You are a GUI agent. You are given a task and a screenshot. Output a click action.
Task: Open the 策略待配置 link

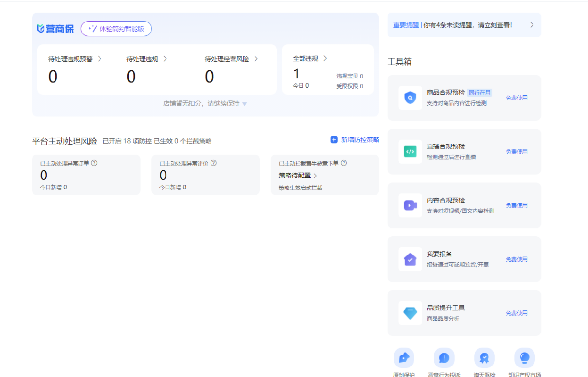coord(298,176)
